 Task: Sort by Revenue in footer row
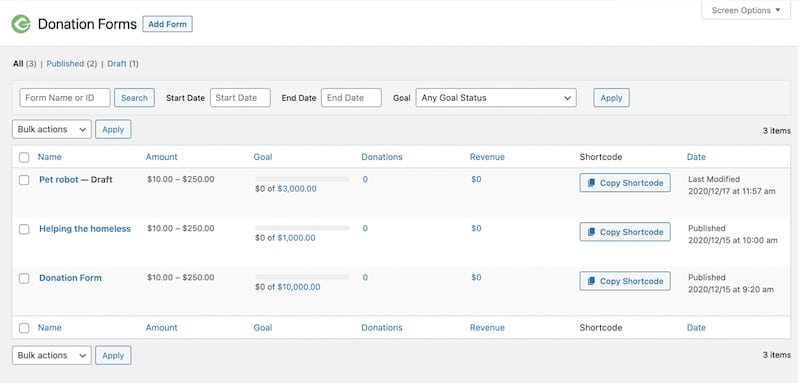[487, 327]
